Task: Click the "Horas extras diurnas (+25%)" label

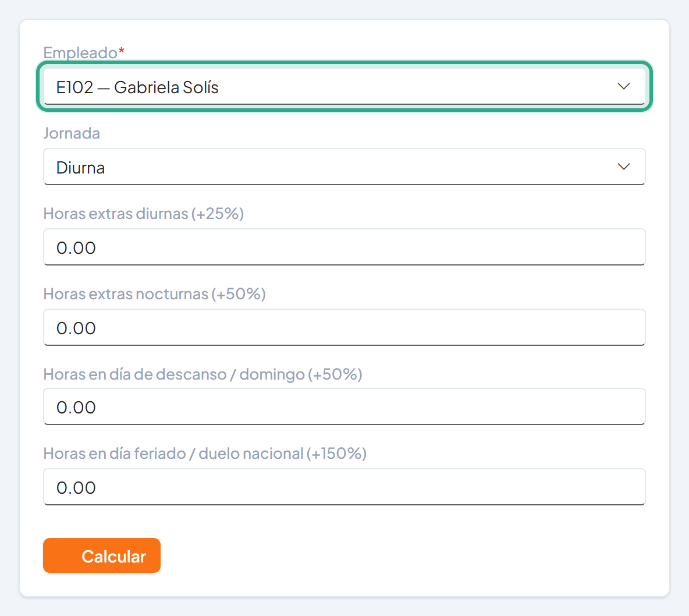Action: [144, 214]
